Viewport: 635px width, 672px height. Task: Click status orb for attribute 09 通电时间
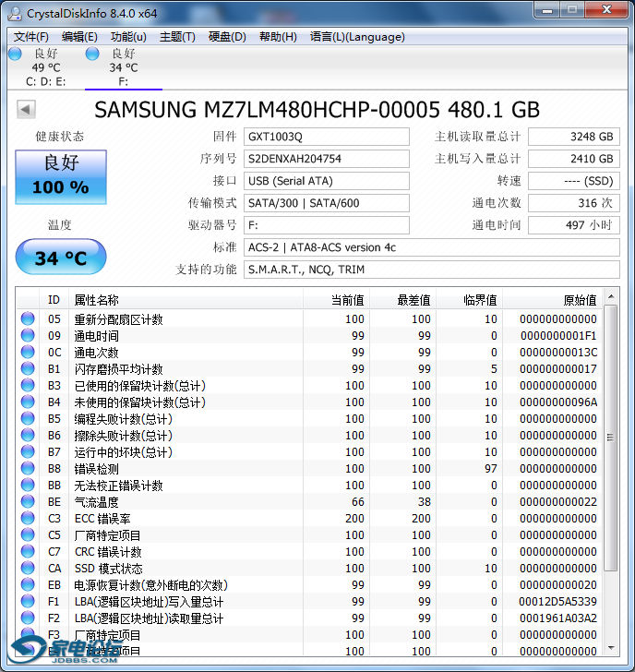[x=28, y=335]
